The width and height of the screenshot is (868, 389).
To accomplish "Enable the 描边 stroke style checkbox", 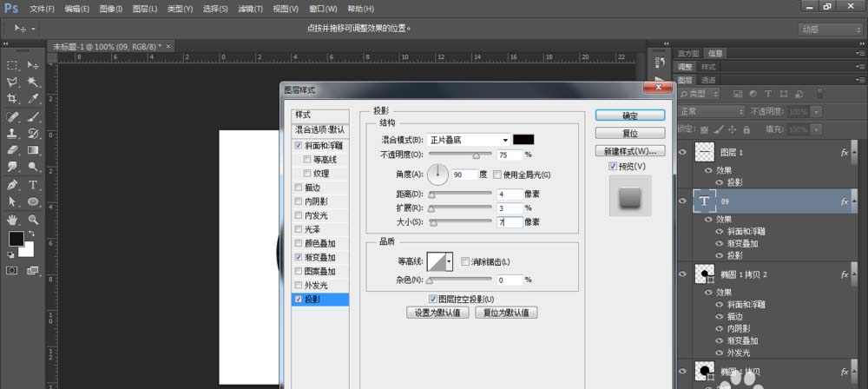I will pyautogui.click(x=299, y=188).
